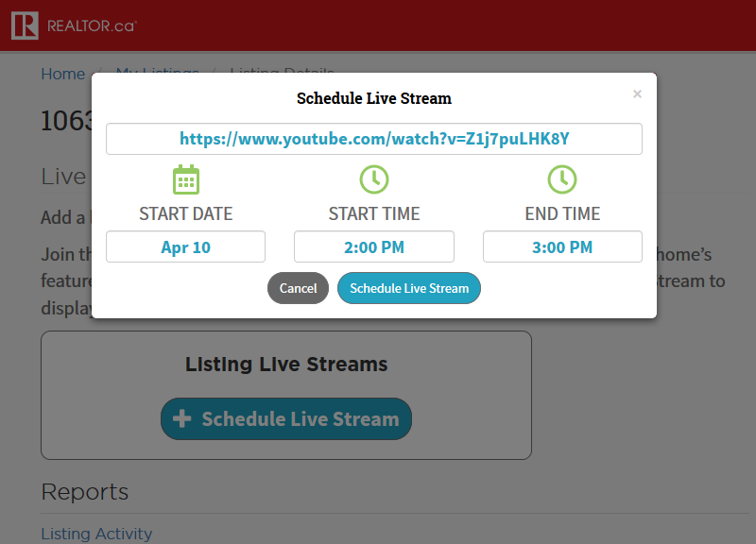Open the 3:00 PM end time picker
Screen dimensions: 756x544
[562, 247]
